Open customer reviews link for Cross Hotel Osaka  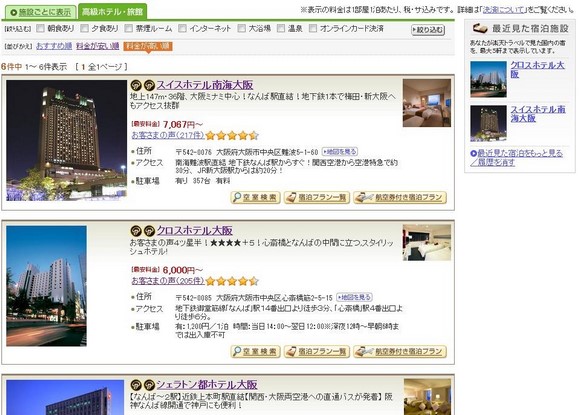click(168, 281)
